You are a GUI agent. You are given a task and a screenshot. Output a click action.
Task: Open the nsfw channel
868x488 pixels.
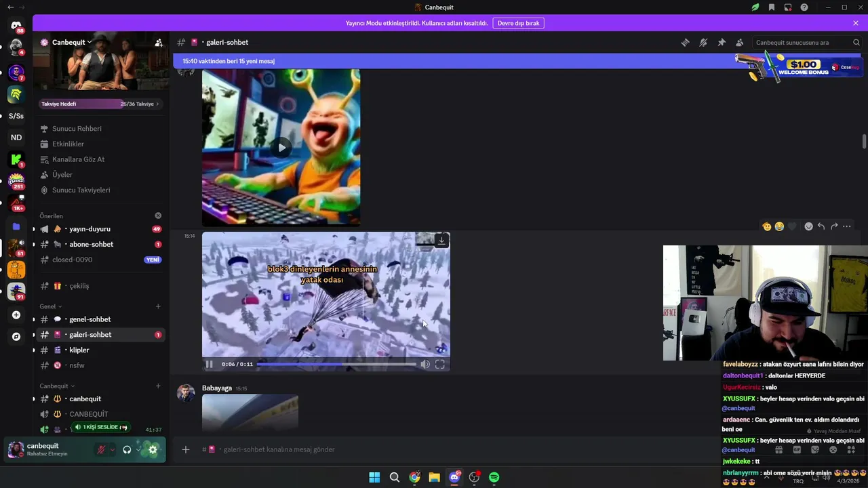tap(100, 365)
